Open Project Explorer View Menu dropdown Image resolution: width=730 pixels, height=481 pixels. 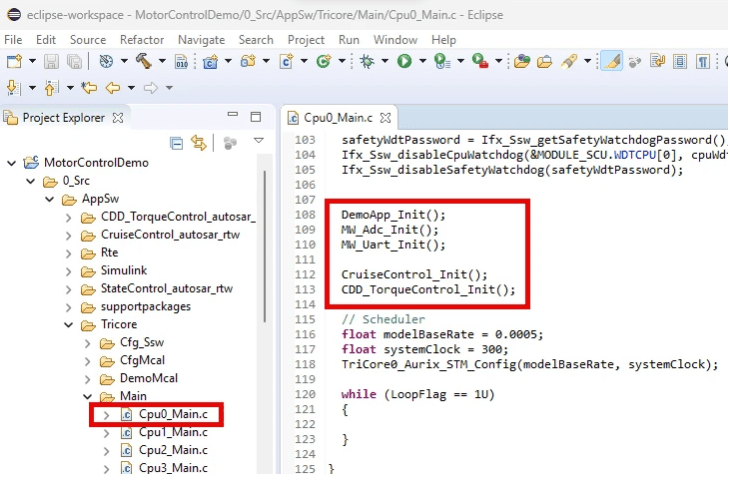(x=258, y=142)
